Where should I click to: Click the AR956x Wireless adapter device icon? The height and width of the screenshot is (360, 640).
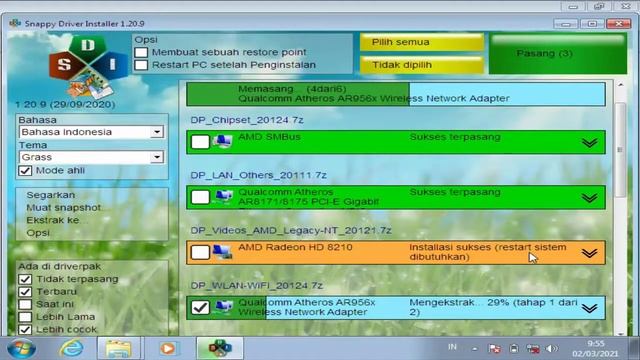pos(224,307)
